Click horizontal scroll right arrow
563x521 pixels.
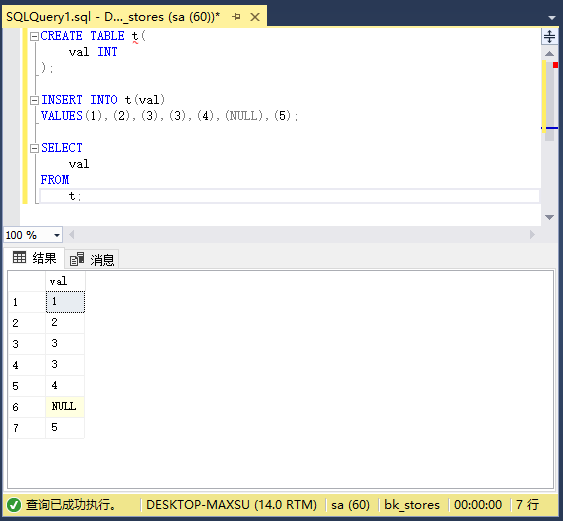point(532,234)
